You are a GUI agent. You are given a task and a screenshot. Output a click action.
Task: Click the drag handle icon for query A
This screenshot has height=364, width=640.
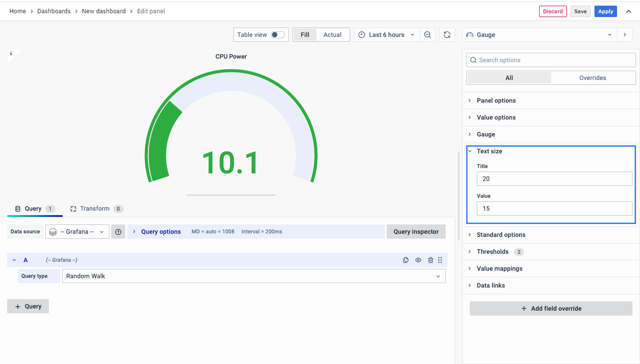[x=440, y=260]
